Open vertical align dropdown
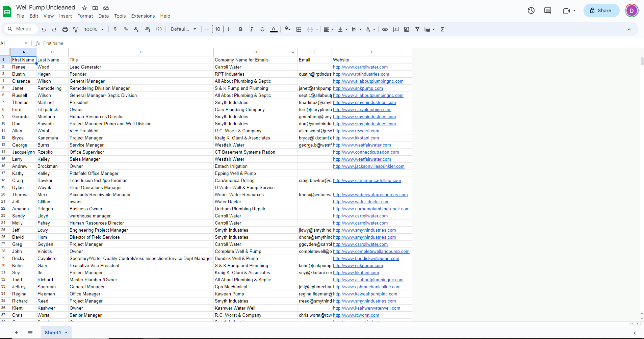This screenshot has width=644, height=339. point(343,29)
